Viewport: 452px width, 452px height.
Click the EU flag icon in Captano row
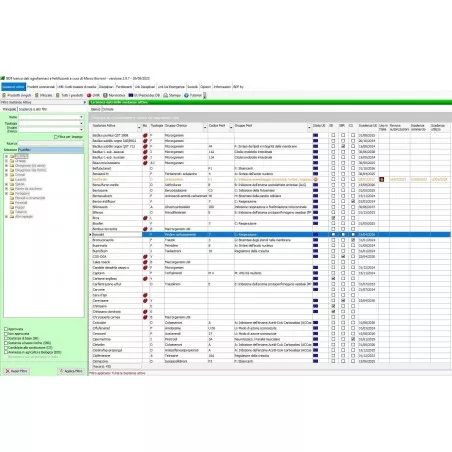click(315, 273)
